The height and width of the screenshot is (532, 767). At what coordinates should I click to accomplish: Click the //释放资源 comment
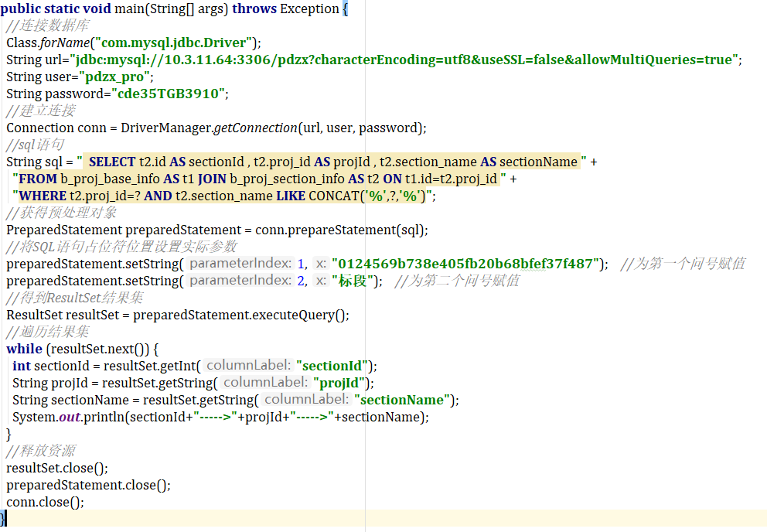click(41, 452)
